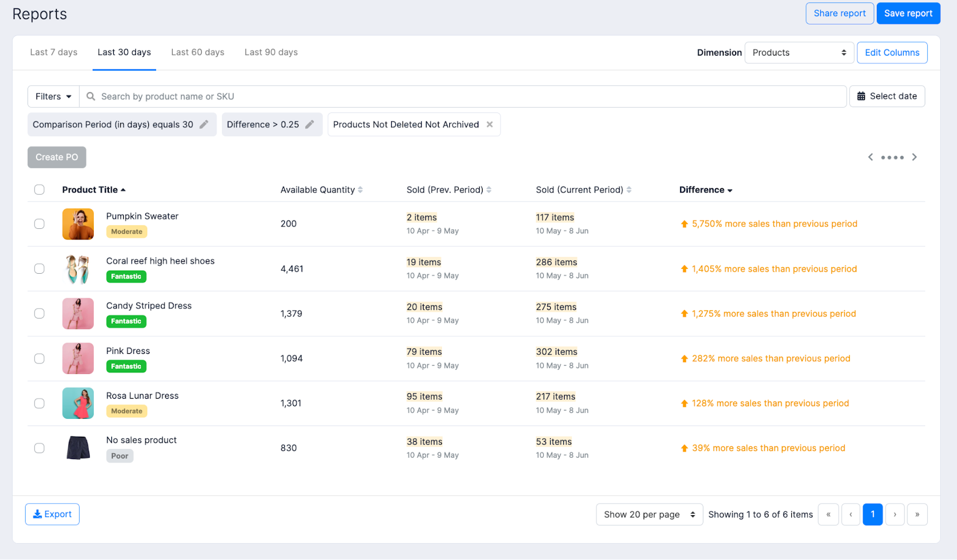The height and width of the screenshot is (560, 957).
Task: Switch to the Last 90 days tab
Action: coord(270,52)
